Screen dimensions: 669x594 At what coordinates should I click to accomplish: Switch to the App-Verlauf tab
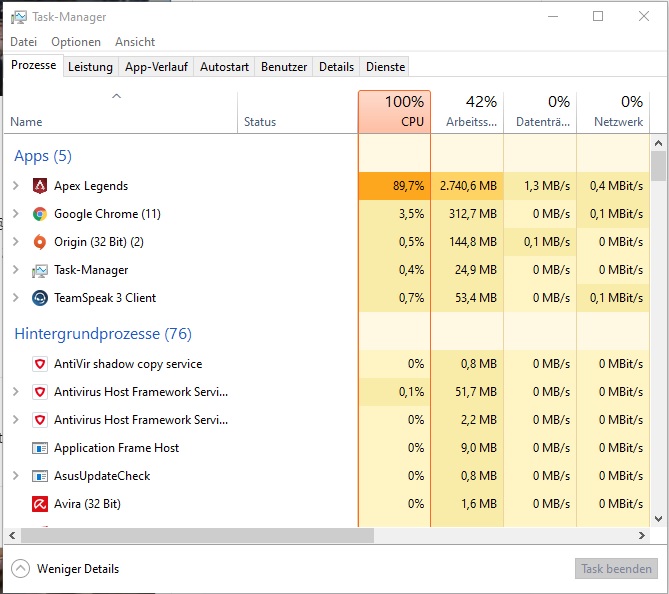tap(156, 67)
